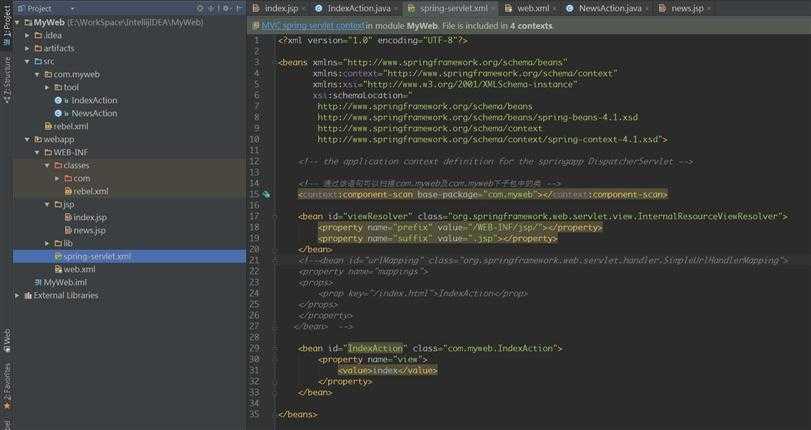Select spring-servlet.xml in the project tree
The image size is (811, 430).
click(129, 256)
